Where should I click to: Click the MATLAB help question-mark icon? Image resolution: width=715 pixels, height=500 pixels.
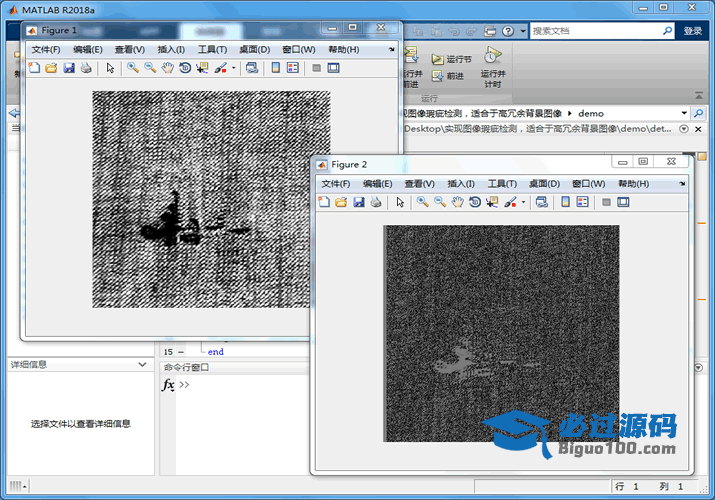click(508, 31)
